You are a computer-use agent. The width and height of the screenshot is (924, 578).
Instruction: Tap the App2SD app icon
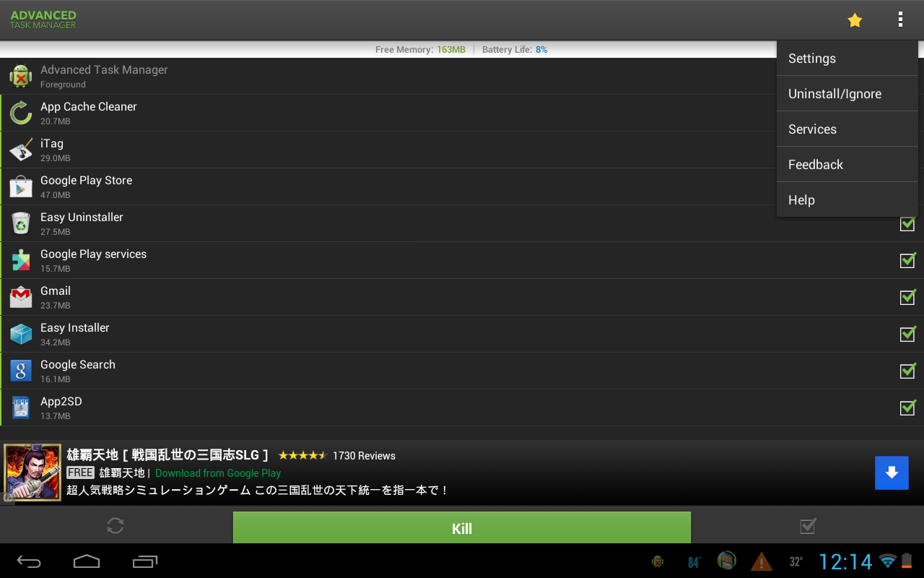point(21,407)
